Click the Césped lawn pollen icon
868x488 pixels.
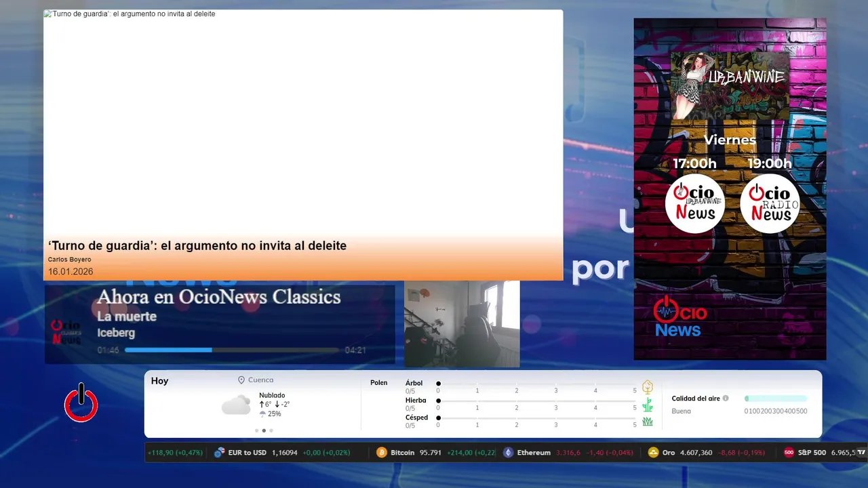648,422
